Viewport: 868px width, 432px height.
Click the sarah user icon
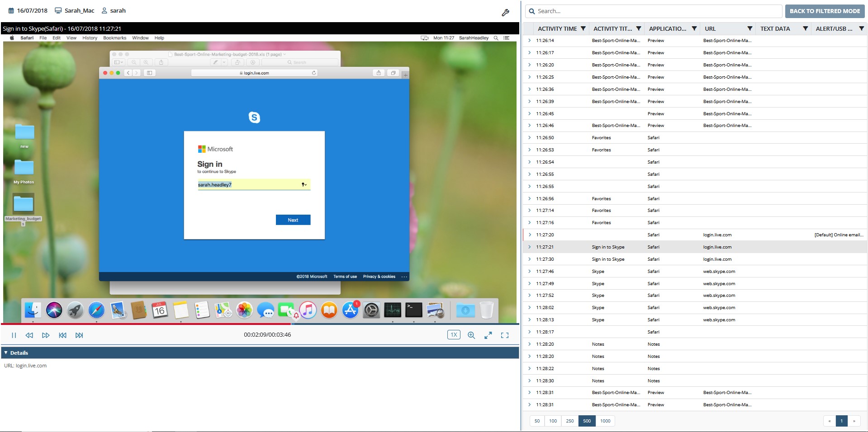104,10
